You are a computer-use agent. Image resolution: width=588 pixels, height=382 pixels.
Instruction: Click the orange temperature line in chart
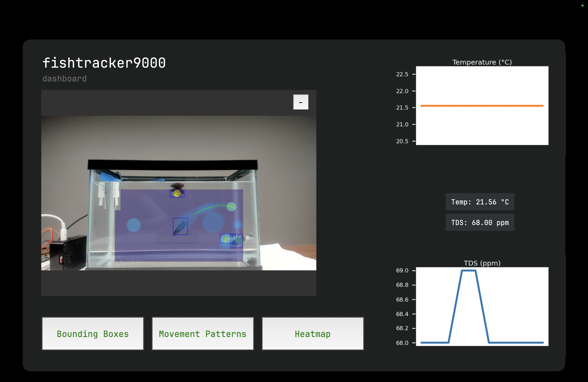tap(482, 106)
